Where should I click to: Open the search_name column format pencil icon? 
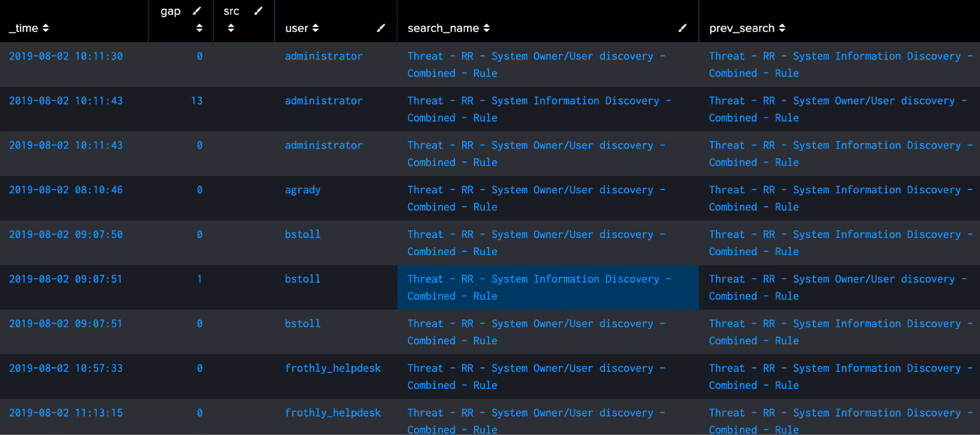(x=682, y=28)
